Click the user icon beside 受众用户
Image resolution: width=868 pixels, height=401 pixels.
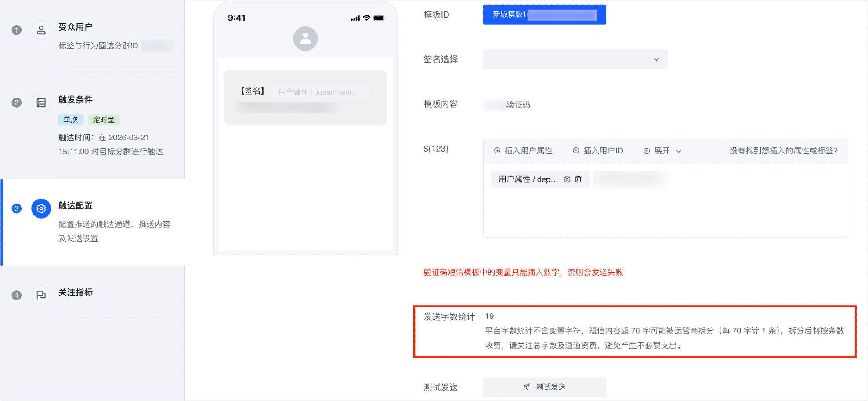point(41,30)
